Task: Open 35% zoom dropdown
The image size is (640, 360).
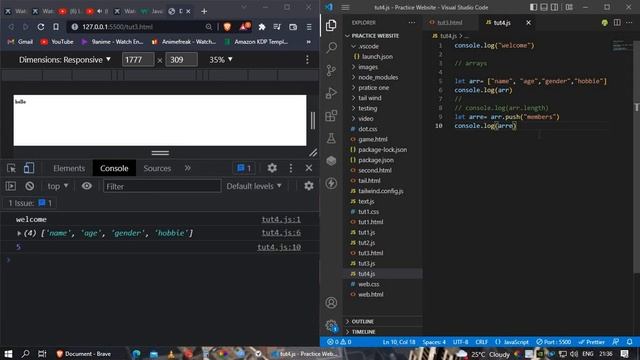Action: (x=221, y=60)
